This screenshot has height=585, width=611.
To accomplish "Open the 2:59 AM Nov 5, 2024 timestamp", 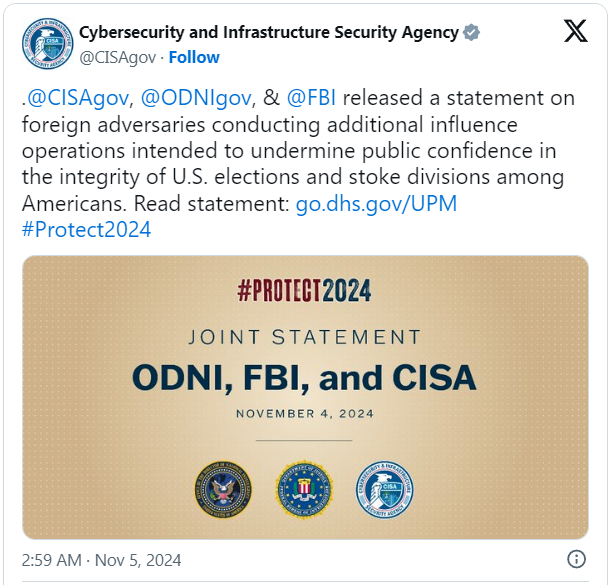I will tap(101, 560).
